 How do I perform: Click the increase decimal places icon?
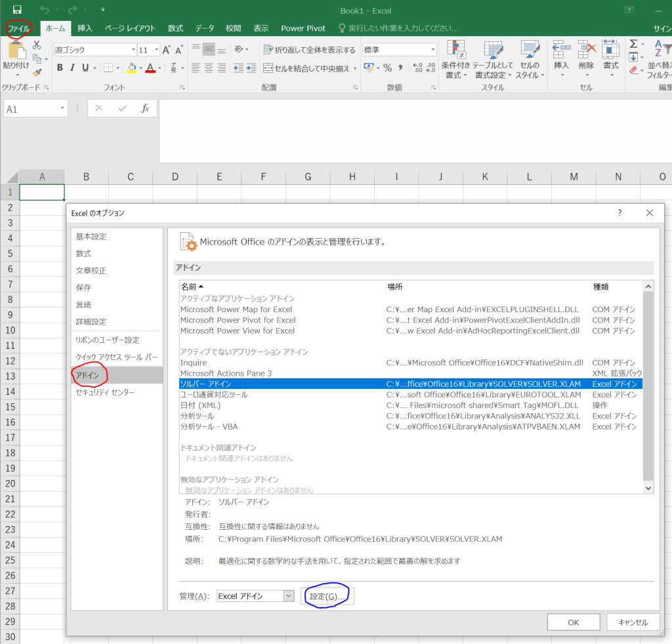(x=417, y=68)
